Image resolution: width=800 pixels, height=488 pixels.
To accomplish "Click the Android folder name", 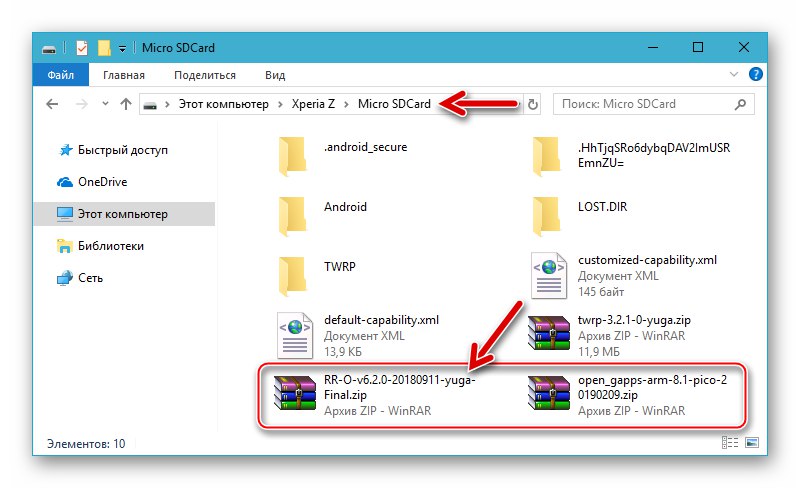I will [x=345, y=207].
